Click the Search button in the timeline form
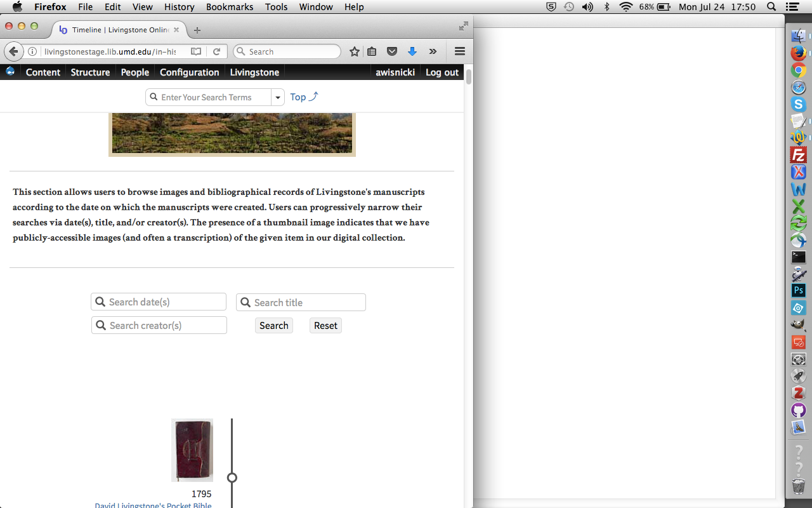The image size is (812, 508). [274, 326]
